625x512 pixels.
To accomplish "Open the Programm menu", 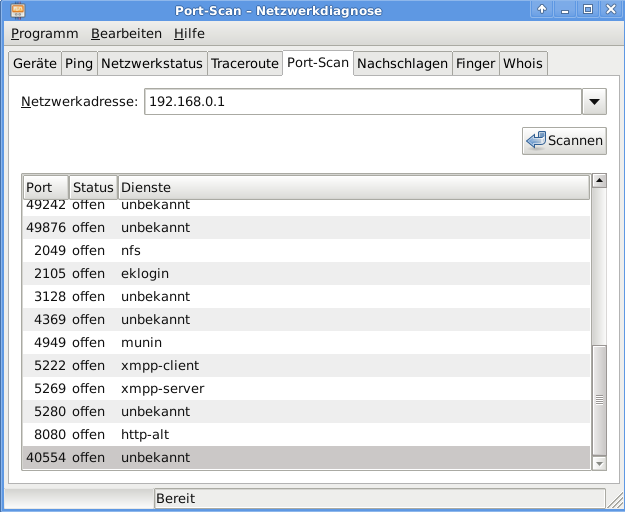I will [44, 33].
